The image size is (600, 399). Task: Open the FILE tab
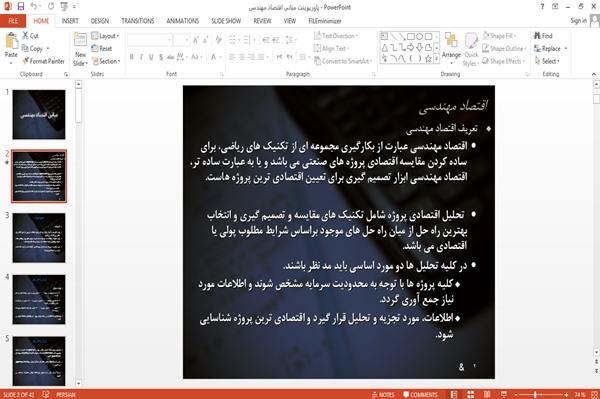[x=13, y=21]
